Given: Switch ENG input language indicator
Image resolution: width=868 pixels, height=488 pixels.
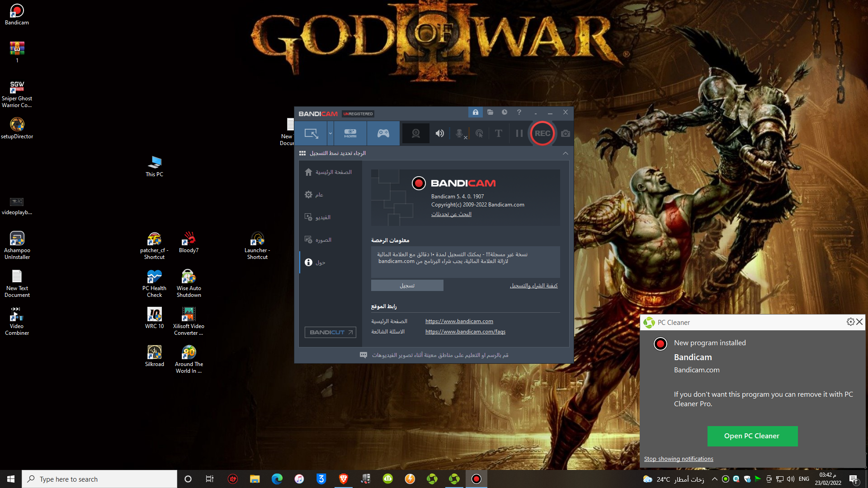Looking at the screenshot, I should pyautogui.click(x=804, y=479).
